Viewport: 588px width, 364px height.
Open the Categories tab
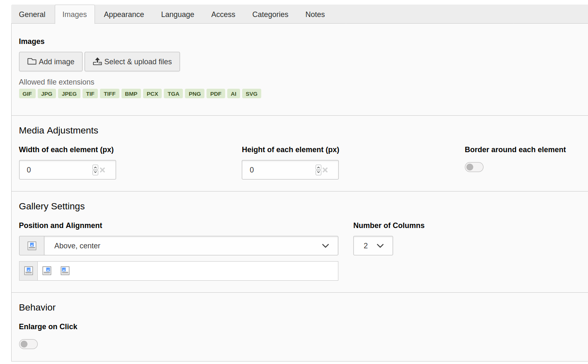tap(270, 15)
